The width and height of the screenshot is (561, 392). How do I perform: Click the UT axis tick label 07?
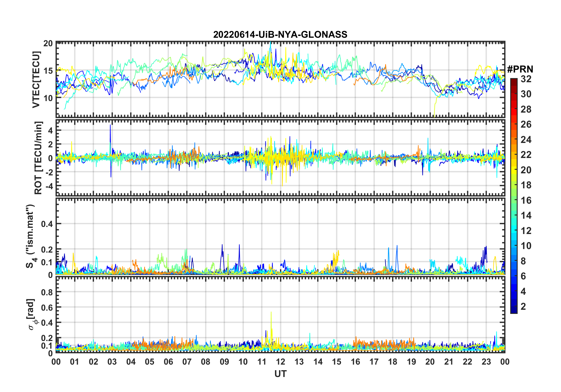[187, 362]
